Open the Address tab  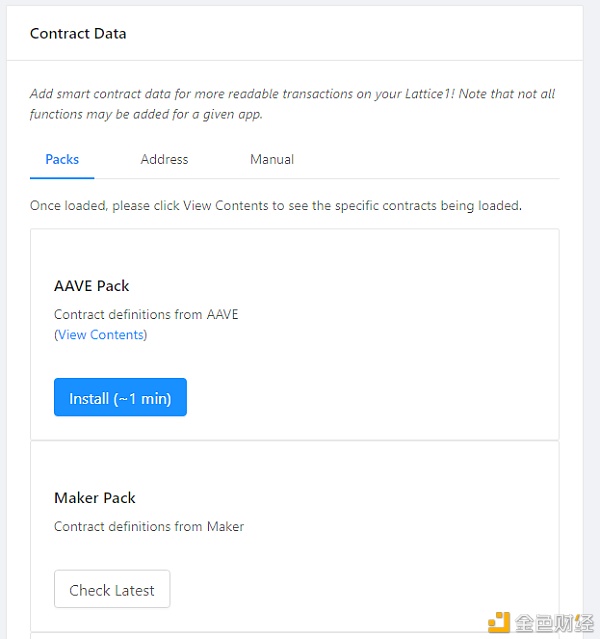pos(164,159)
